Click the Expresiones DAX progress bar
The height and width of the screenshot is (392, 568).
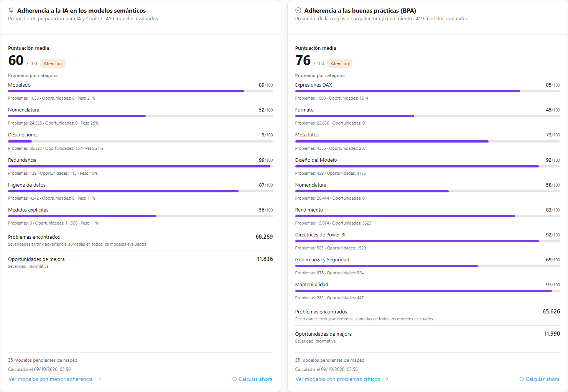click(x=427, y=91)
